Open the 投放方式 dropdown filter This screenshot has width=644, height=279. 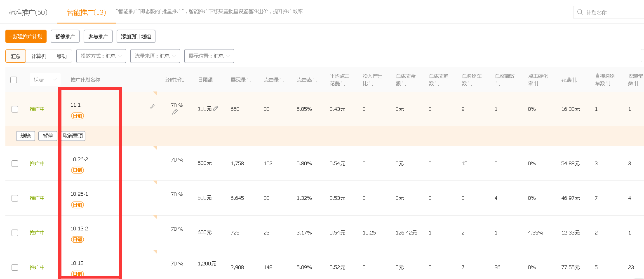(101, 56)
